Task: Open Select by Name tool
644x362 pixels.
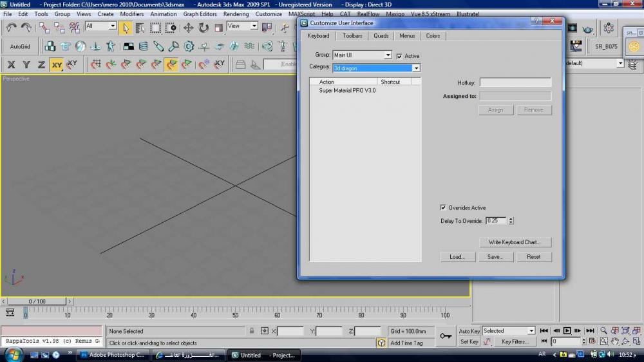Action: 140,28
